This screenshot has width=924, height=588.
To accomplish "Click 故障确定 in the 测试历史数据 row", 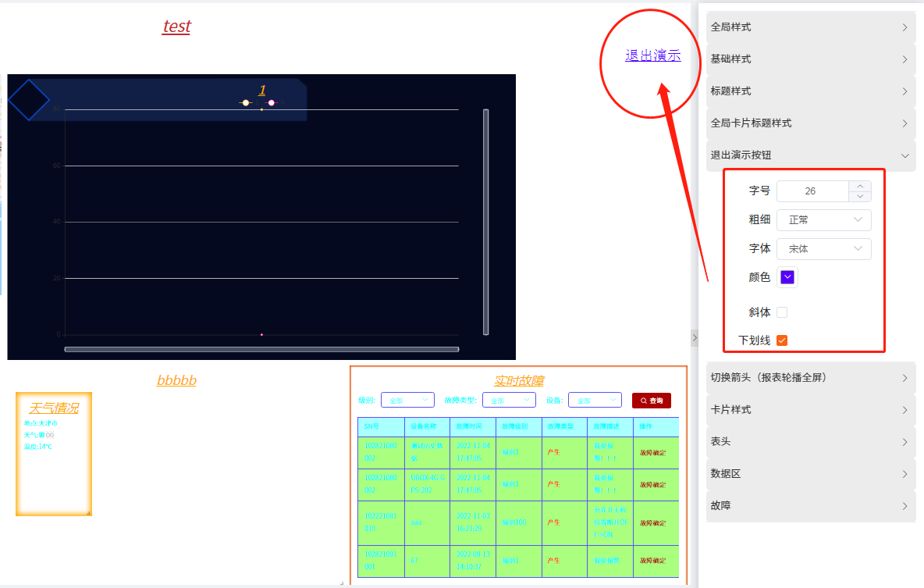I will [653, 453].
